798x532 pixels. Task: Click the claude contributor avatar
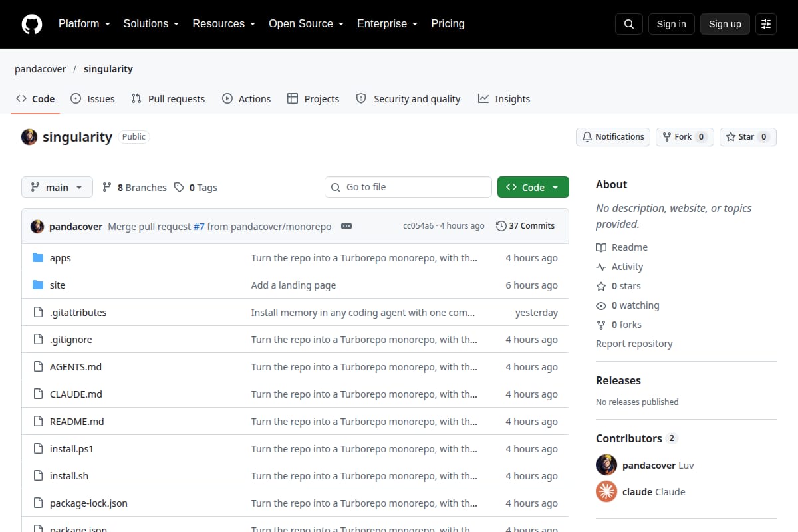[606, 491]
